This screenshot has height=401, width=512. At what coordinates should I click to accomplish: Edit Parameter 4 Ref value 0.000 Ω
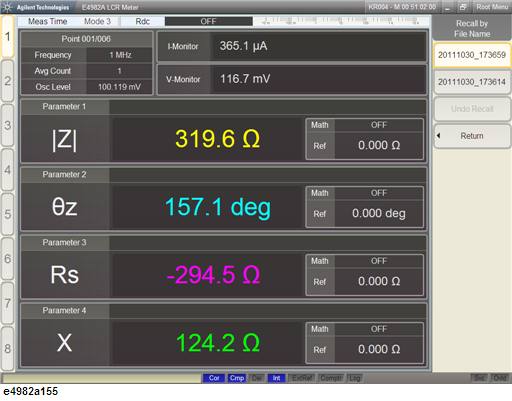pyautogui.click(x=379, y=350)
